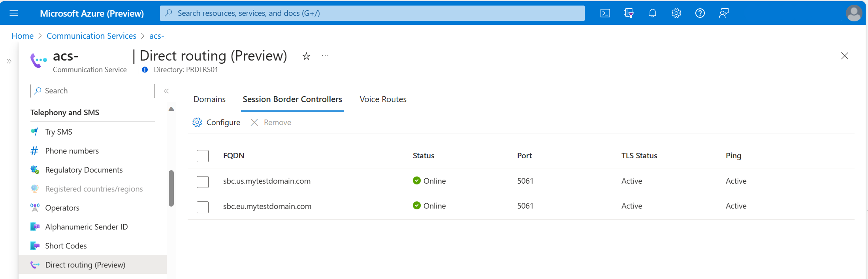The width and height of the screenshot is (868, 279).
Task: Click the sidebar scrollbar thumb
Action: 171,188
